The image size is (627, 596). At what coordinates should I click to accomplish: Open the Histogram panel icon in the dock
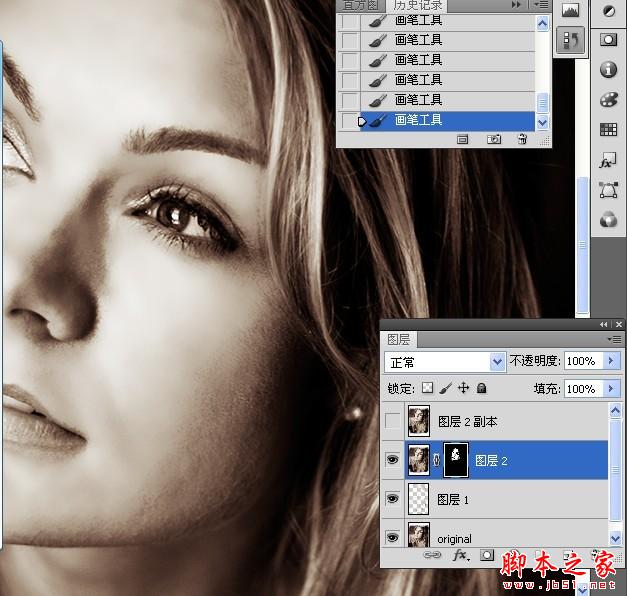(571, 10)
